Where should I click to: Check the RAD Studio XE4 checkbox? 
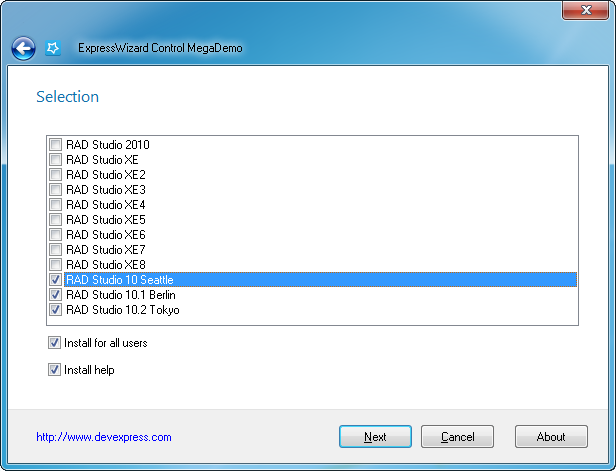(55, 205)
